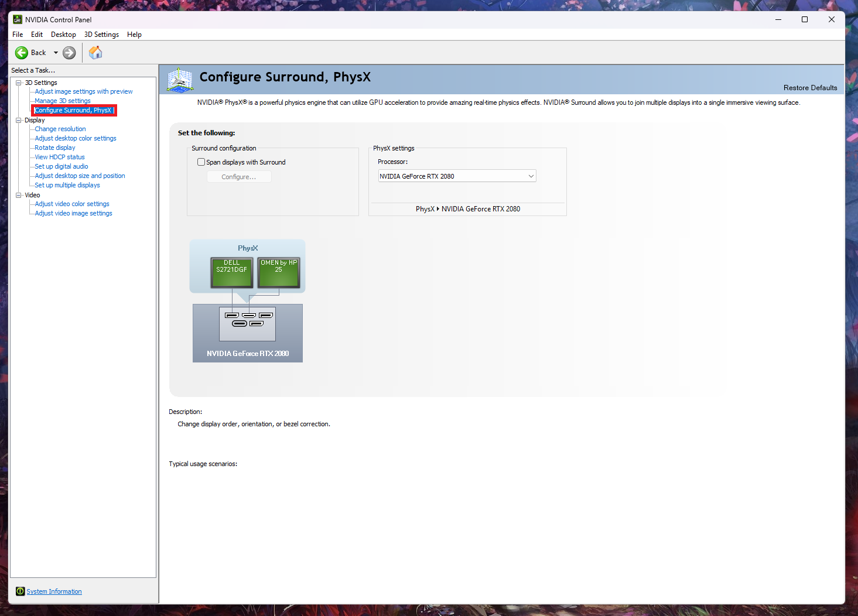
Task: Click the NVIDIA Control Panel title icon
Action: pyautogui.click(x=18, y=19)
